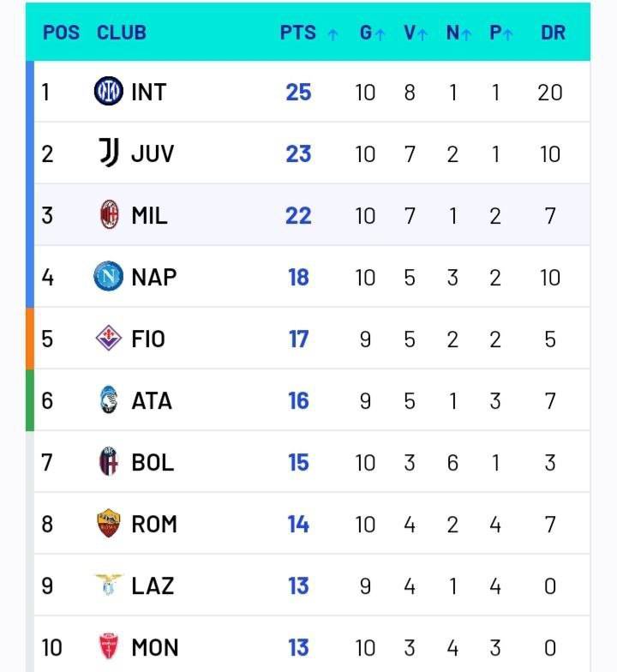The height and width of the screenshot is (672, 617).
Task: Click the DR column header
Action: click(x=553, y=33)
